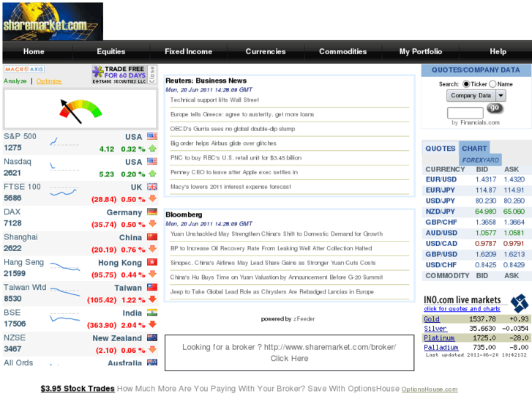
Task: Click the $3.95 Stock Trades ad link
Action: (78, 389)
